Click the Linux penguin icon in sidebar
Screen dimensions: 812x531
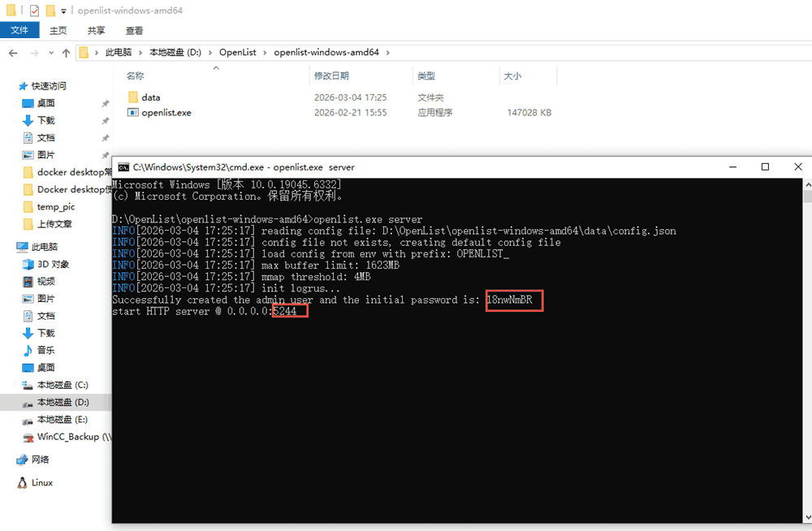[x=22, y=482]
